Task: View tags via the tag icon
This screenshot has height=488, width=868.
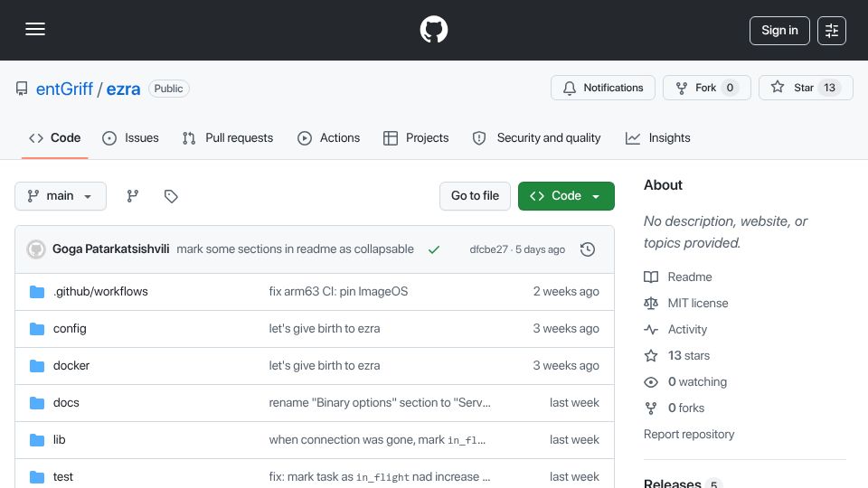Action: point(171,196)
